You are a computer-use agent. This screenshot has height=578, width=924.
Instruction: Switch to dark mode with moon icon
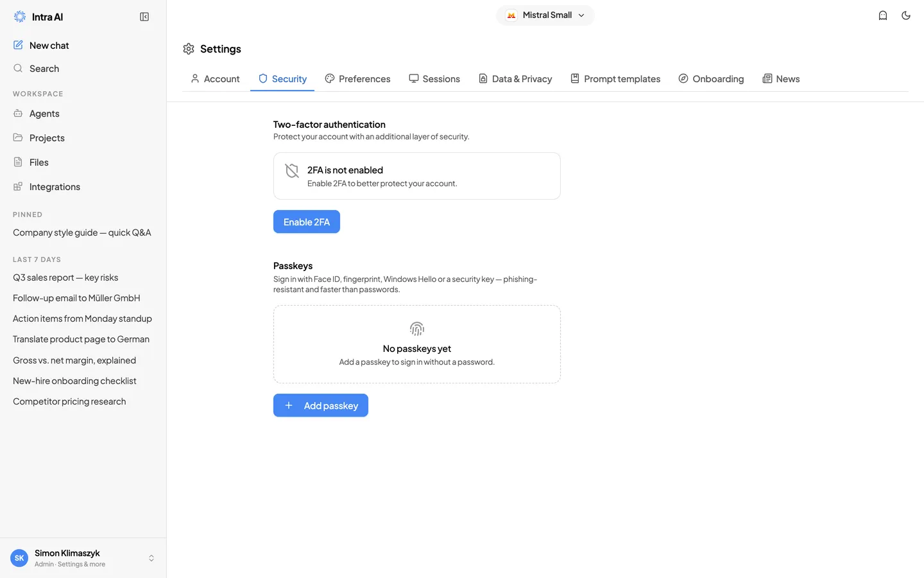pyautogui.click(x=906, y=15)
